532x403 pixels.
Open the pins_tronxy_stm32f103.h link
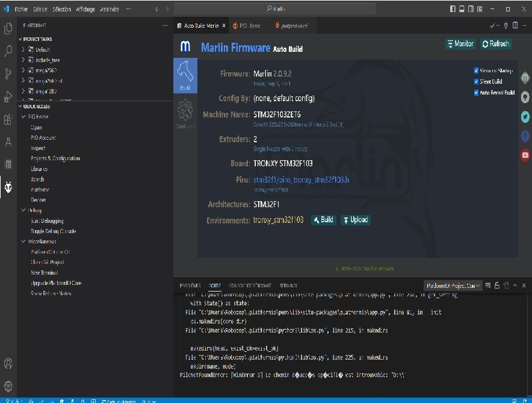(301, 180)
